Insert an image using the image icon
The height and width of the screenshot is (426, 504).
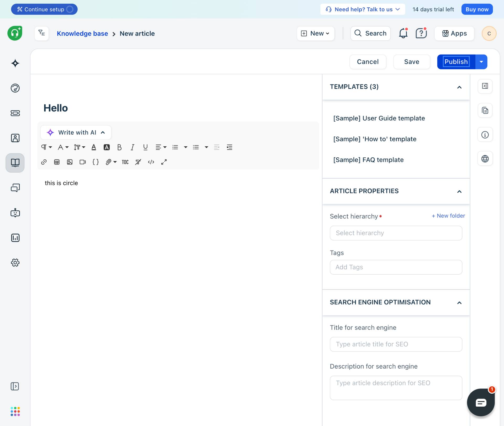(x=70, y=162)
